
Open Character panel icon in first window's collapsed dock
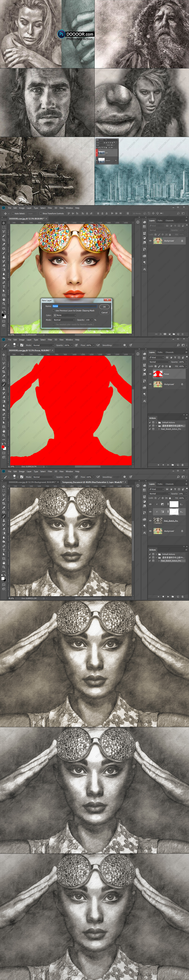coord(144,269)
